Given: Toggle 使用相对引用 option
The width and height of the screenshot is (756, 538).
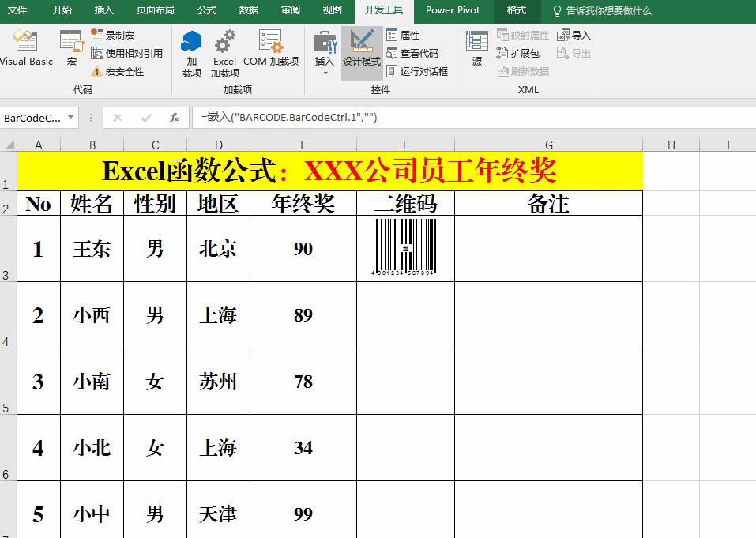Looking at the screenshot, I should tap(127, 53).
